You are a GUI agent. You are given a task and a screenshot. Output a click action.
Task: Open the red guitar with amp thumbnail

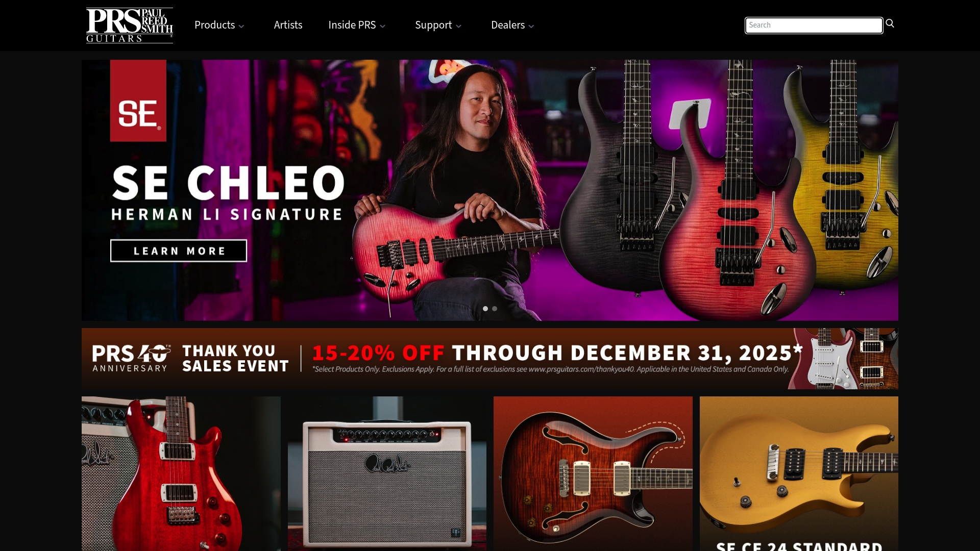pyautogui.click(x=181, y=473)
